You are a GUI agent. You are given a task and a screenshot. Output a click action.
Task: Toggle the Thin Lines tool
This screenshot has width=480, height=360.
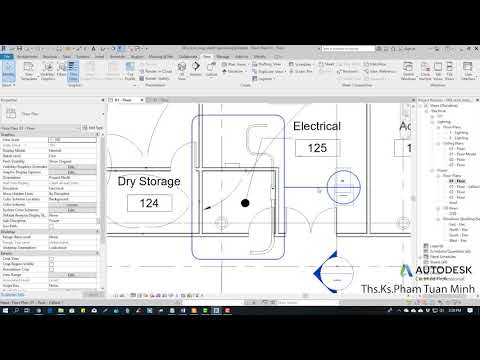coord(73,71)
